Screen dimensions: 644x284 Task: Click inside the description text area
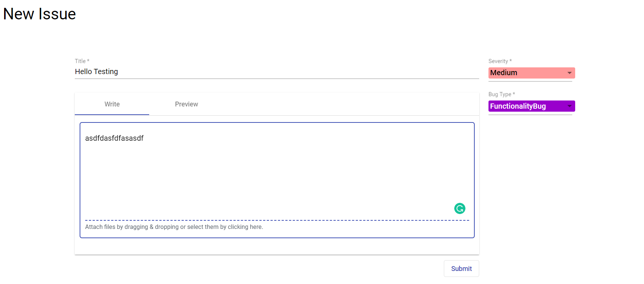277,171
